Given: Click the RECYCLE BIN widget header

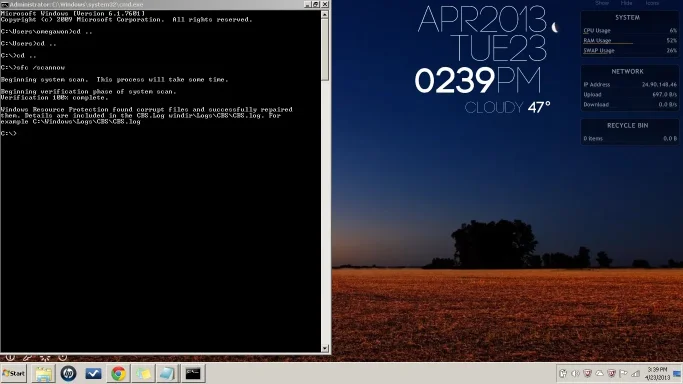Looking at the screenshot, I should (x=627, y=125).
